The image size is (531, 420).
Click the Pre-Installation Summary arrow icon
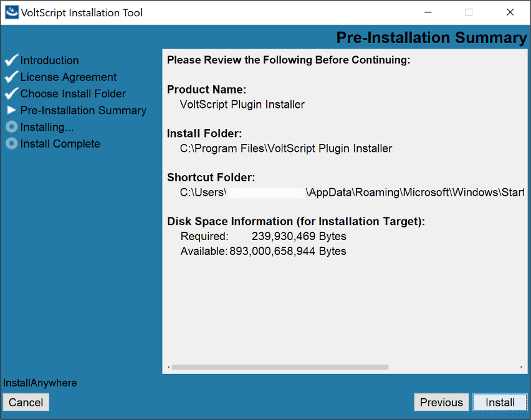click(x=11, y=110)
